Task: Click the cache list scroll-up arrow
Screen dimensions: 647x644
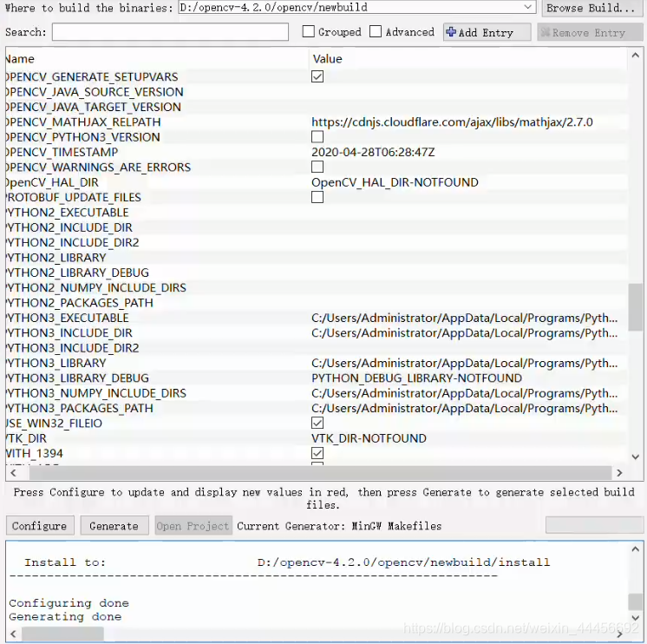Action: pos(636,56)
